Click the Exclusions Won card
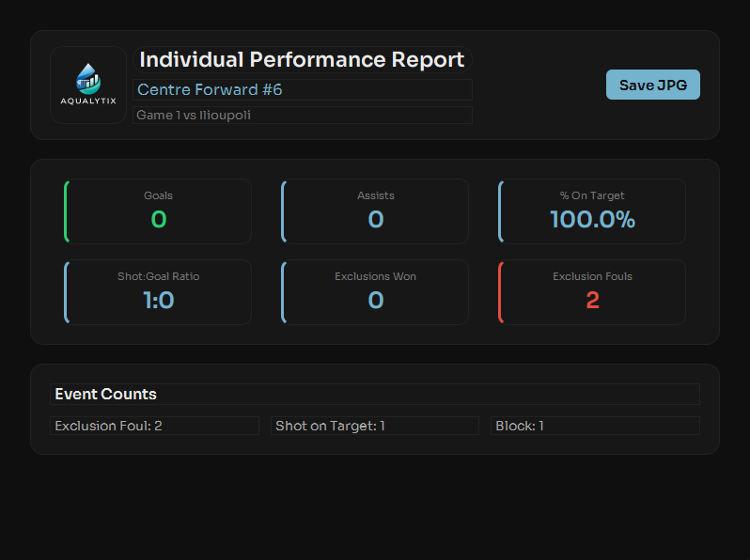Image resolution: width=750 pixels, height=560 pixels. (x=375, y=292)
